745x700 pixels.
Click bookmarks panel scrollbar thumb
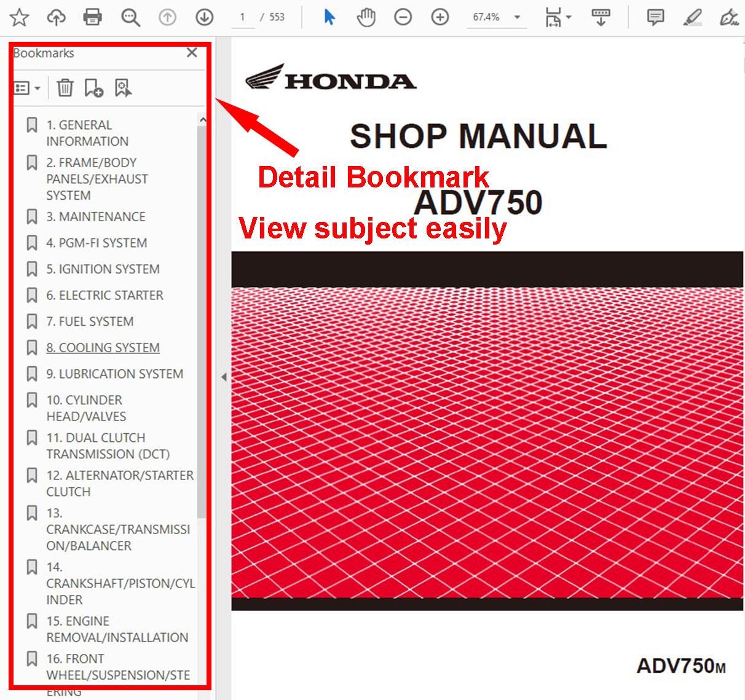pyautogui.click(x=202, y=321)
